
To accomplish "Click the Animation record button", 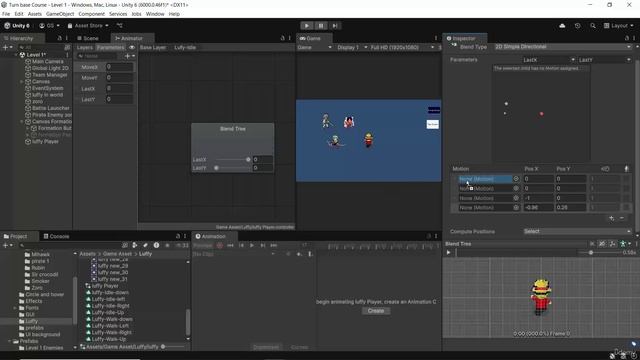I will (220, 246).
